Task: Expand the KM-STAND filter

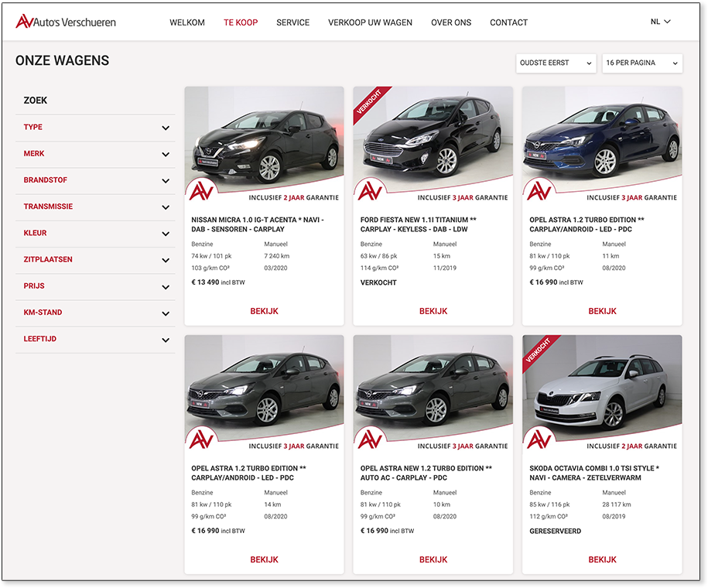Action: (95, 313)
